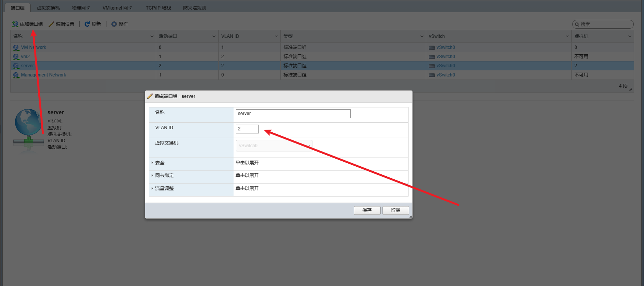The height and width of the screenshot is (286, 644).
Task: Click the search magnifier icon
Action: click(577, 24)
